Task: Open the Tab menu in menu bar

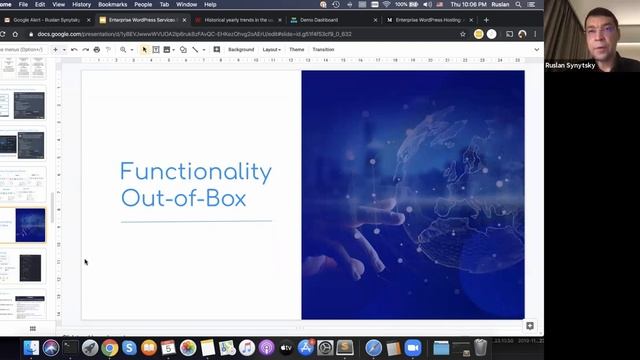Action: [x=164, y=4]
